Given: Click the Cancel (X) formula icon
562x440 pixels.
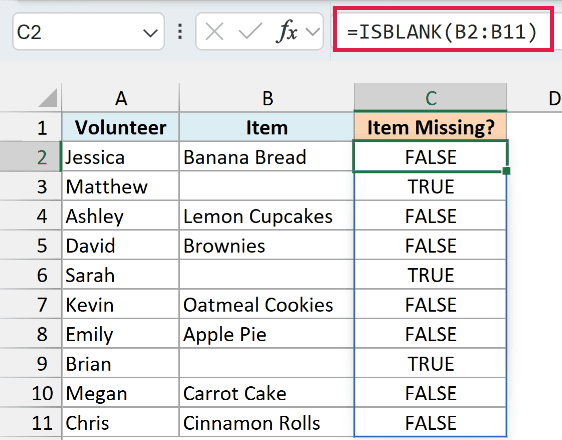Looking at the screenshot, I should 214,32.
